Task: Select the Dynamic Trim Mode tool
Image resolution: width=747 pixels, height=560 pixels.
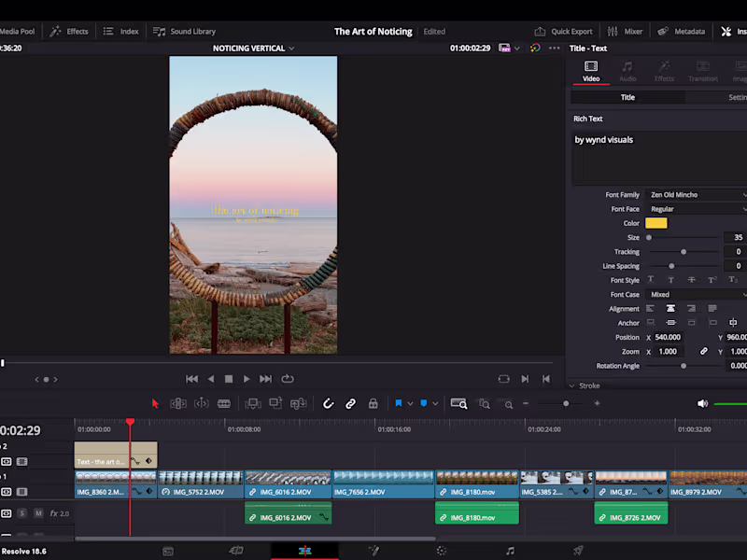Action: (x=202, y=404)
